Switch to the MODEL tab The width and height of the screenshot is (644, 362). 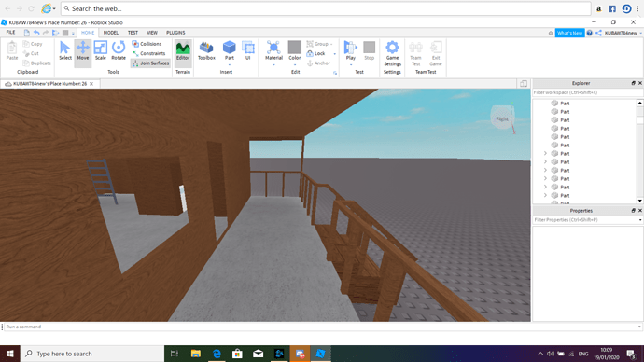pos(110,33)
